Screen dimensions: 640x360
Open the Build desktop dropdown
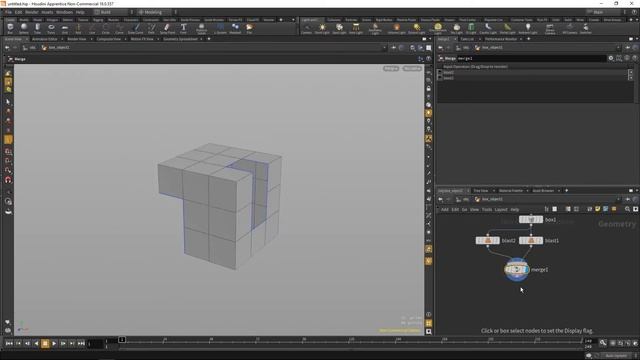point(113,12)
